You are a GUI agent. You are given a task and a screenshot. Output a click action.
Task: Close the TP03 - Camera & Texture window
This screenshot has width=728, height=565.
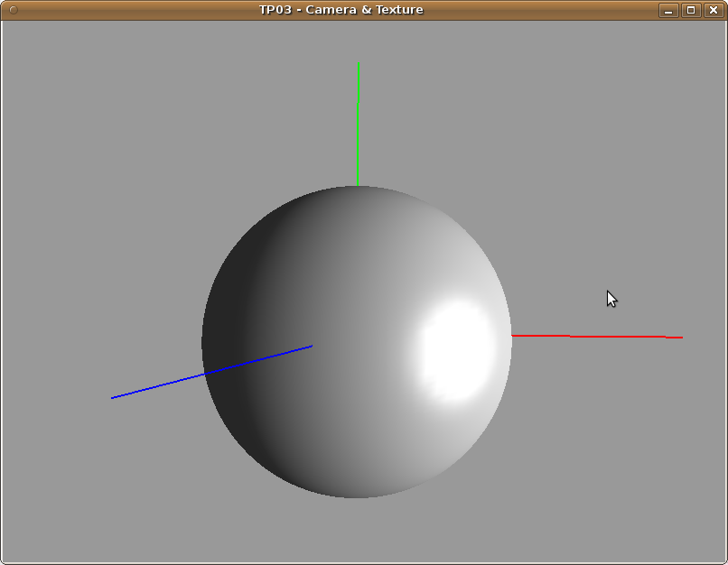(714, 10)
